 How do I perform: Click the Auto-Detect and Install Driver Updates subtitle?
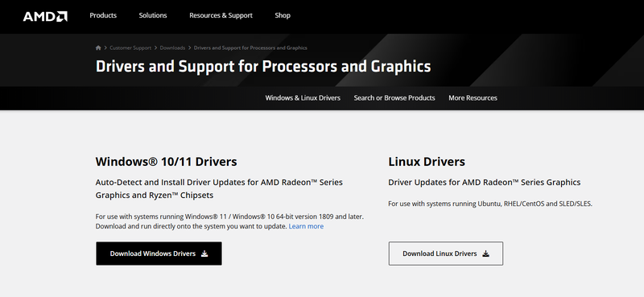(x=219, y=188)
